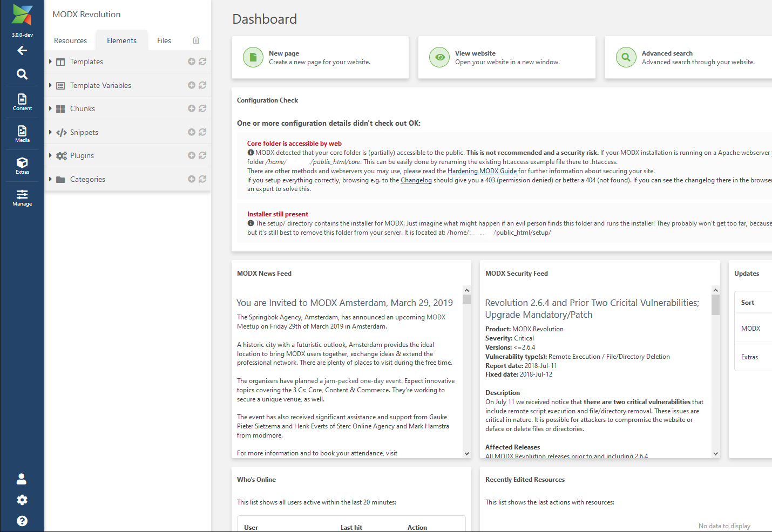Screen dimensions: 772x532
Task: Expand the Chunks tree node
Action: pos(50,108)
